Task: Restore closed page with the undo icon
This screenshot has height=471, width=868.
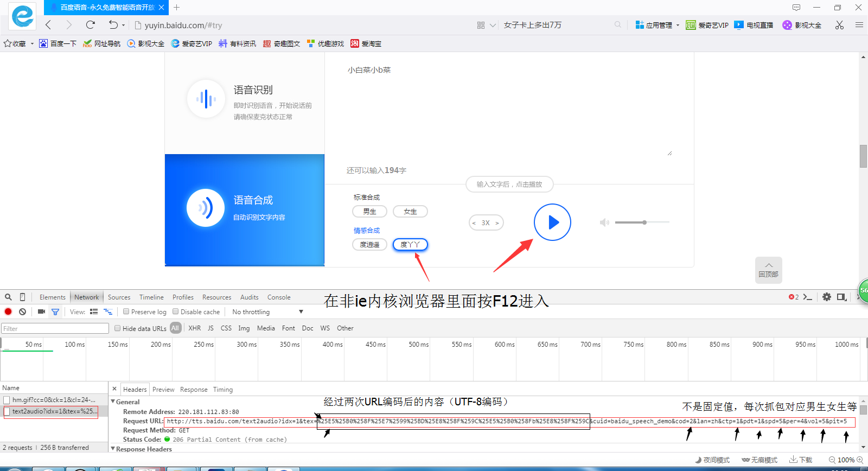Action: 113,24
